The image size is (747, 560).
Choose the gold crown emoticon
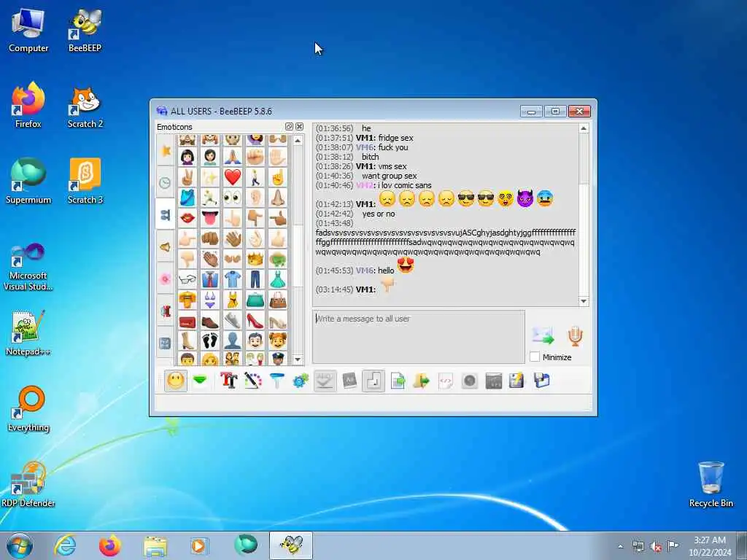[x=255, y=259]
